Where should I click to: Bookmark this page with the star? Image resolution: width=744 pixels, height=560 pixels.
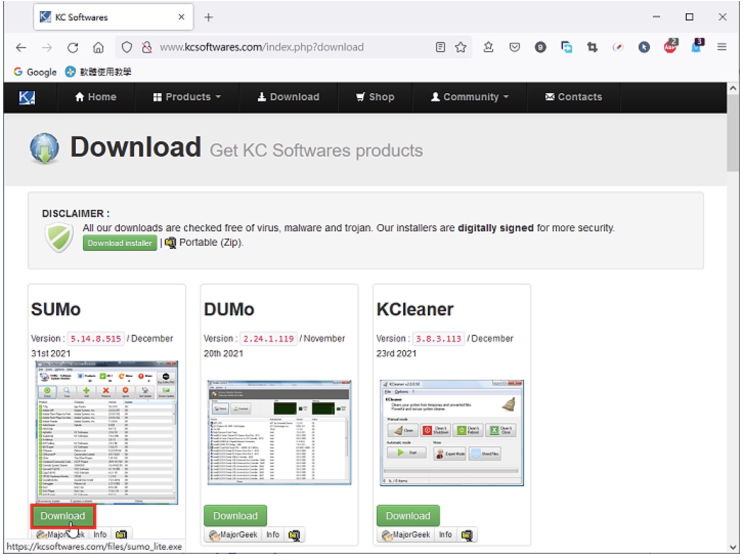point(461,48)
